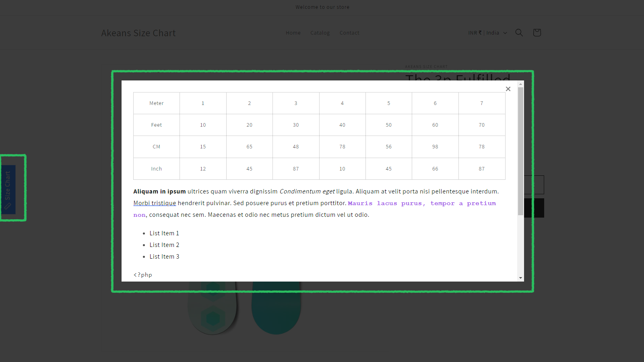Click the bold Aliquam in ipsum text

[x=159, y=191]
